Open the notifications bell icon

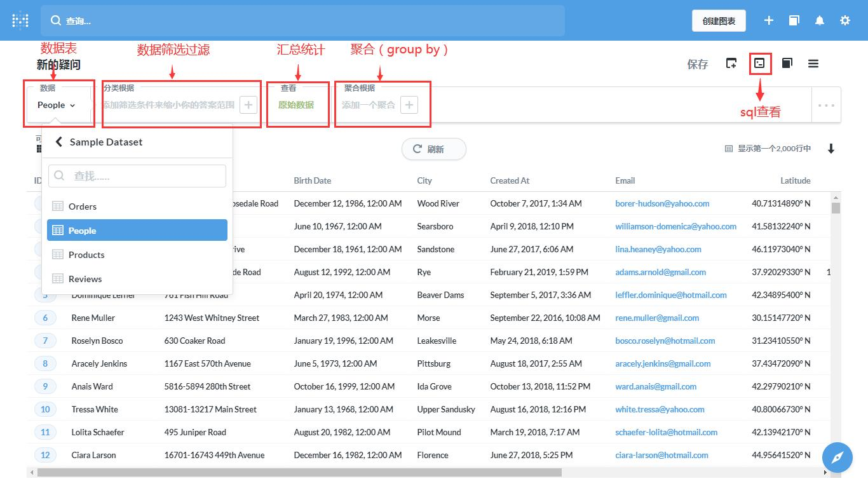pyautogui.click(x=820, y=20)
